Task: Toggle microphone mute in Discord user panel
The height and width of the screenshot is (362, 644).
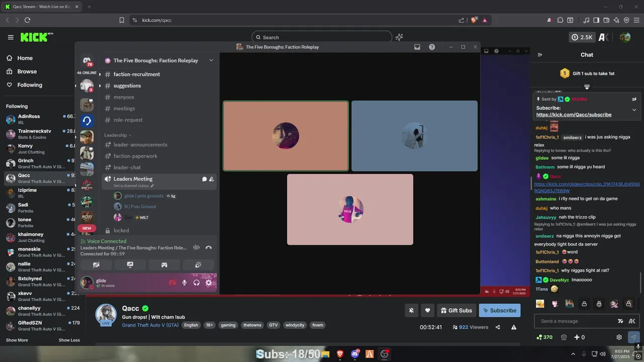Action: click(x=184, y=283)
